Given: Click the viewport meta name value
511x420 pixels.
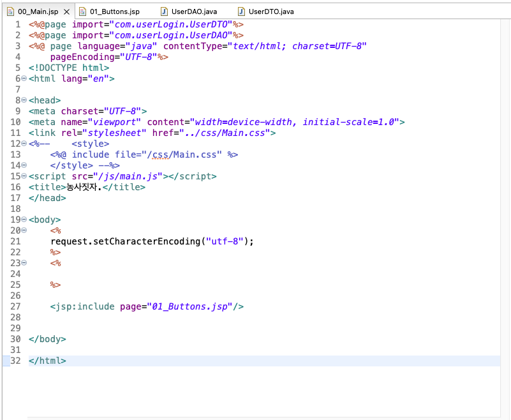Looking at the screenshot, I should [114, 122].
